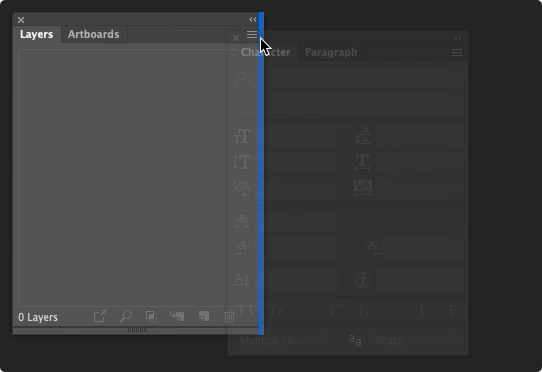Open the character rotation dropdown arrow
The width and height of the screenshot is (542, 372).
click(x=453, y=280)
